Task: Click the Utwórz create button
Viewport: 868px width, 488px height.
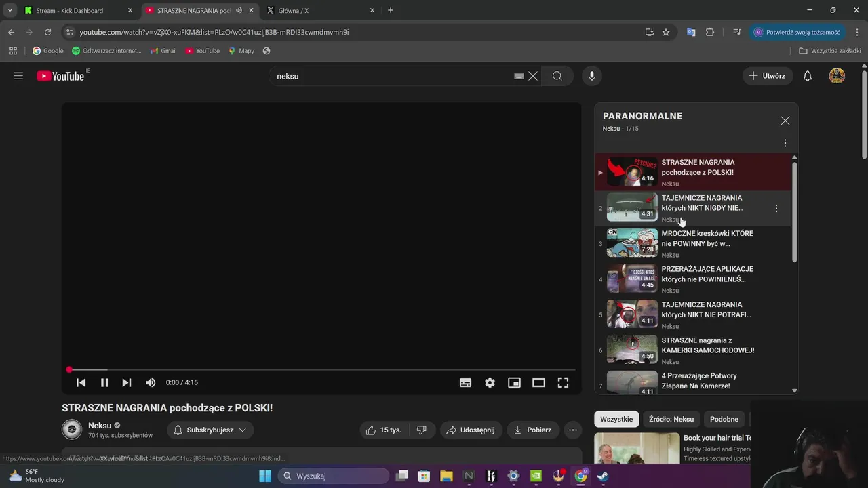Action: (767, 76)
